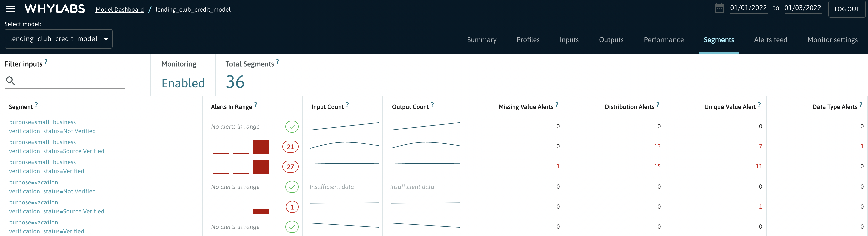Click the green checkmark in first segment row

[292, 127]
